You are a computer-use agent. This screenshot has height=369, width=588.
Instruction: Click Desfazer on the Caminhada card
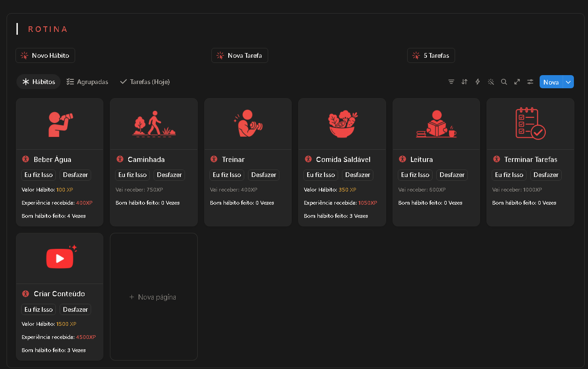169,175
